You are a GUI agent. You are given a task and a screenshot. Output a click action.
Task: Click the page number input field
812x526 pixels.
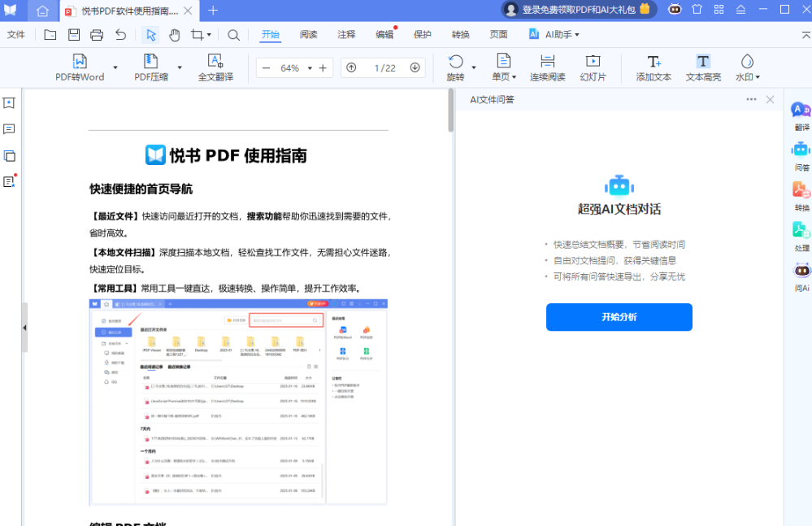point(384,67)
